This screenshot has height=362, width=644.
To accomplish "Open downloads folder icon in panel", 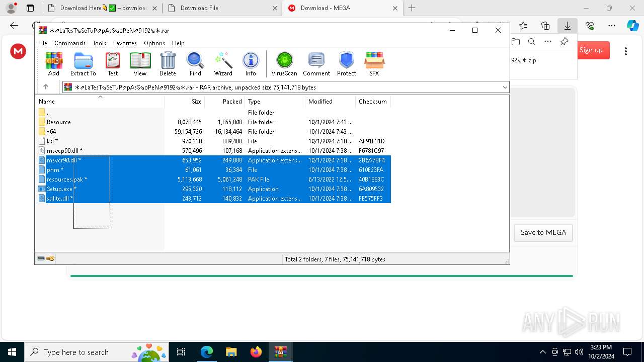I will pyautogui.click(x=516, y=42).
